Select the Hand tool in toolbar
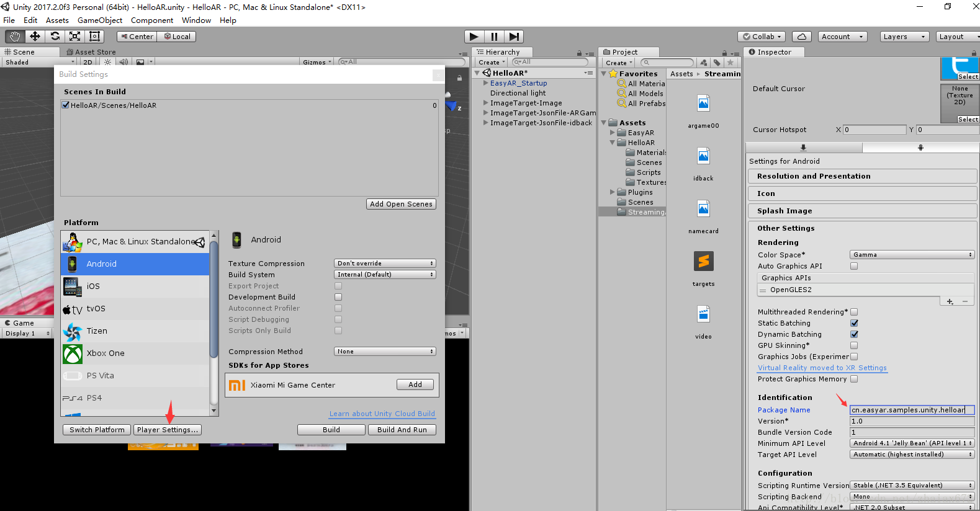Screen dimensions: 980x511 [x=15, y=37]
